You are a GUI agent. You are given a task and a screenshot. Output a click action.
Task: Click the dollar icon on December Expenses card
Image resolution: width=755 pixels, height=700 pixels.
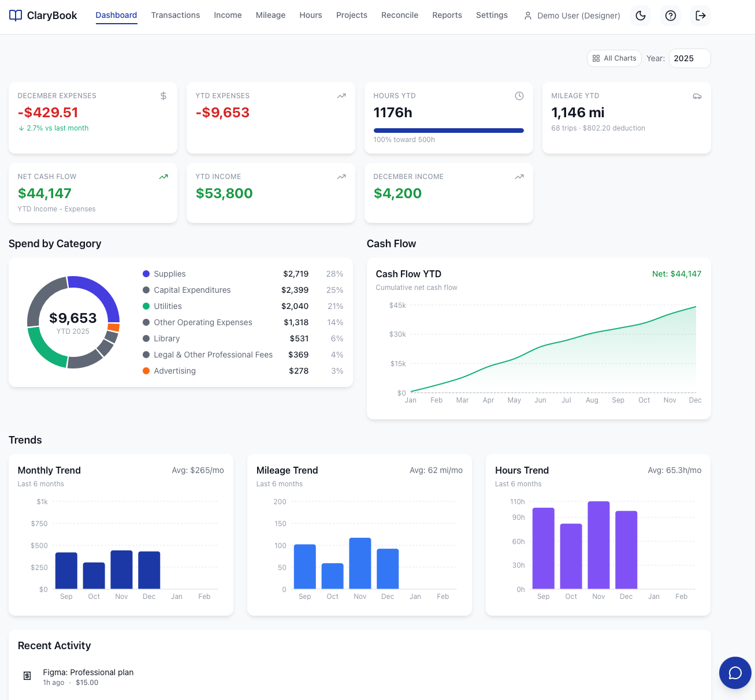(163, 96)
